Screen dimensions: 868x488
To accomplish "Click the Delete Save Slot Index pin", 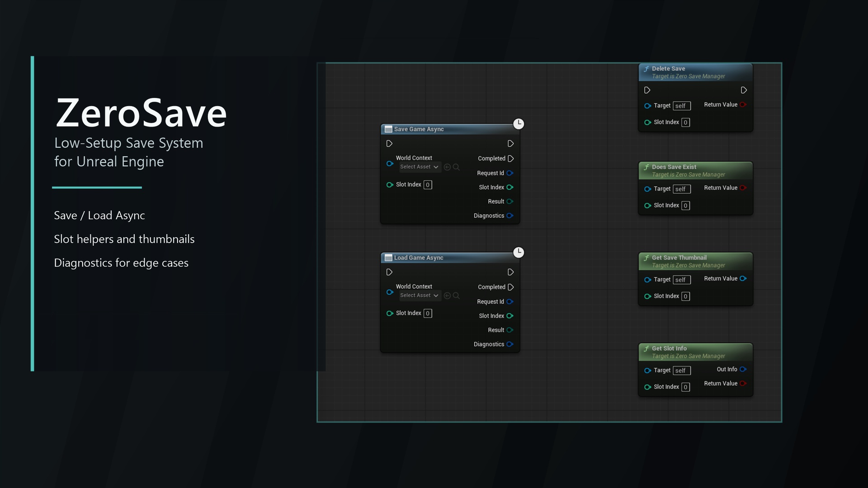I will pos(647,122).
